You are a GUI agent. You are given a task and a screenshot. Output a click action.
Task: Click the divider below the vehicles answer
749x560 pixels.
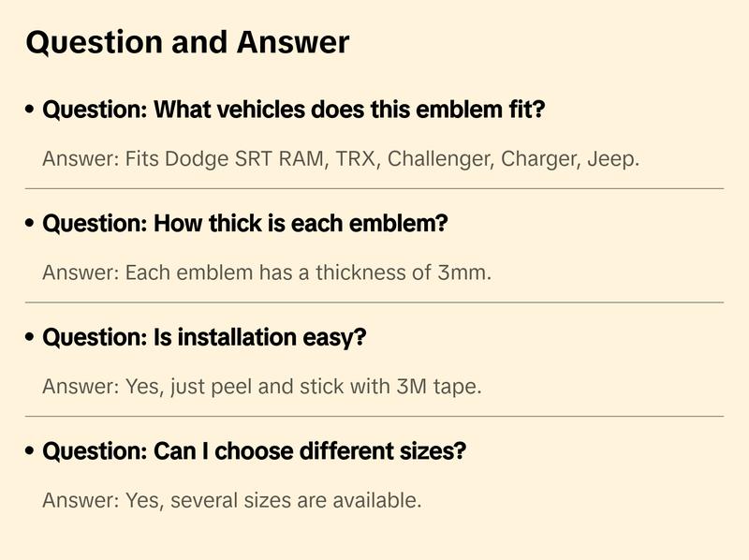coord(374,188)
